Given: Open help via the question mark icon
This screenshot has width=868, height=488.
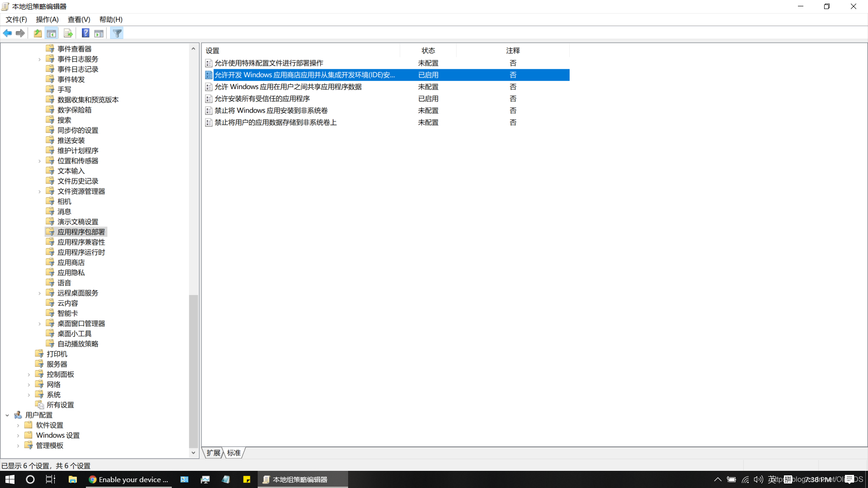Looking at the screenshot, I should 85,33.
